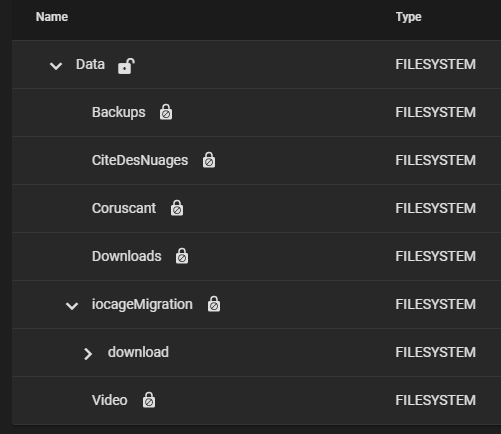The width and height of the screenshot is (501, 434).
Task: Click the lock icon next to Video
Action: pyautogui.click(x=149, y=400)
